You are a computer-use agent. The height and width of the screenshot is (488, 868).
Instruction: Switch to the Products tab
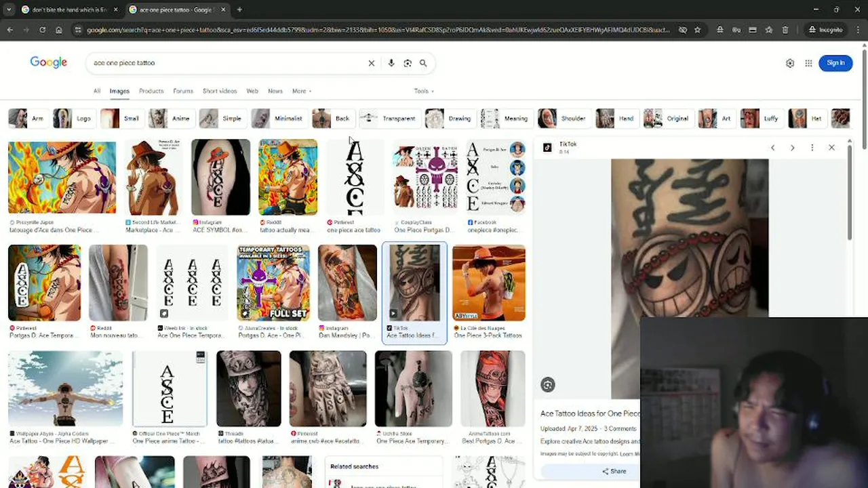pos(151,91)
